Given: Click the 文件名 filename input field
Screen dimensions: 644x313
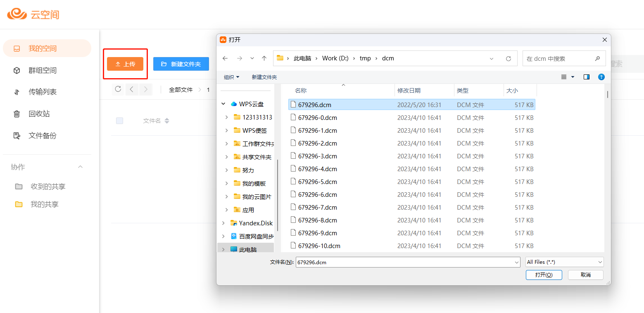Looking at the screenshot, I should tap(407, 262).
